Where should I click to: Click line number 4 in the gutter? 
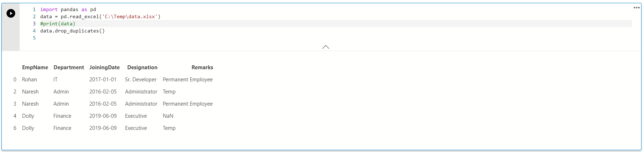pos(34,31)
